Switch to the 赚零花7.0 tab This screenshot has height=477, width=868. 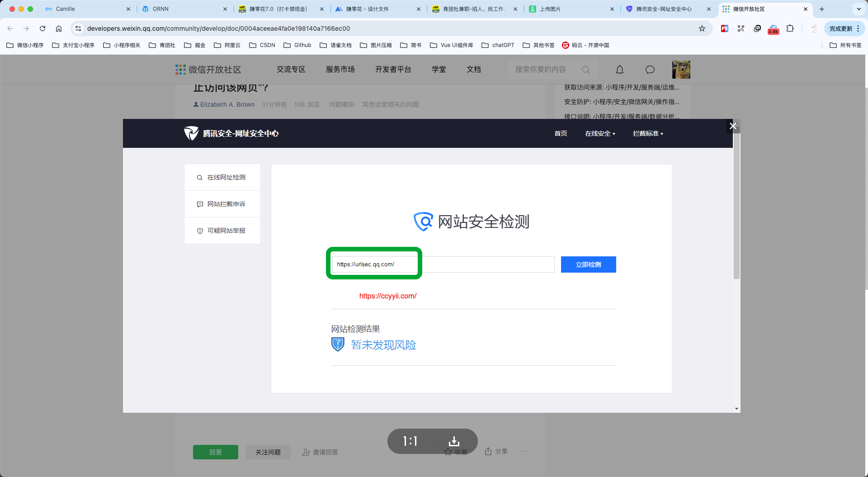click(x=281, y=9)
